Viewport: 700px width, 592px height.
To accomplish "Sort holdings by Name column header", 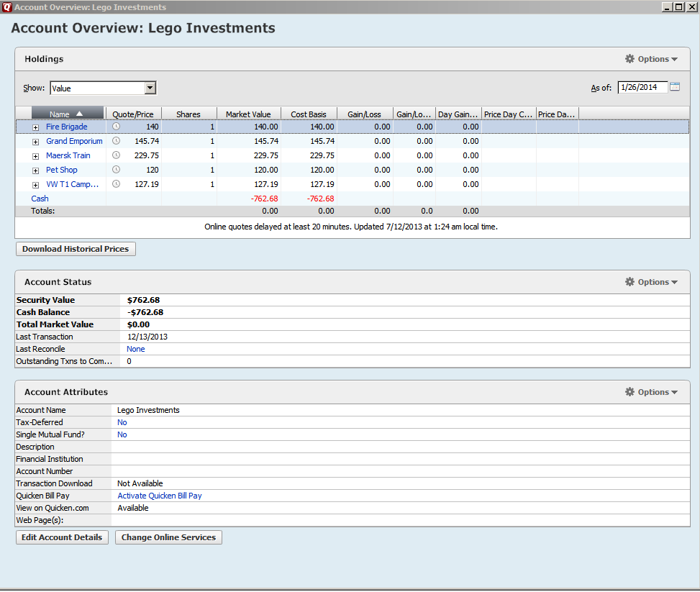I will (68, 114).
